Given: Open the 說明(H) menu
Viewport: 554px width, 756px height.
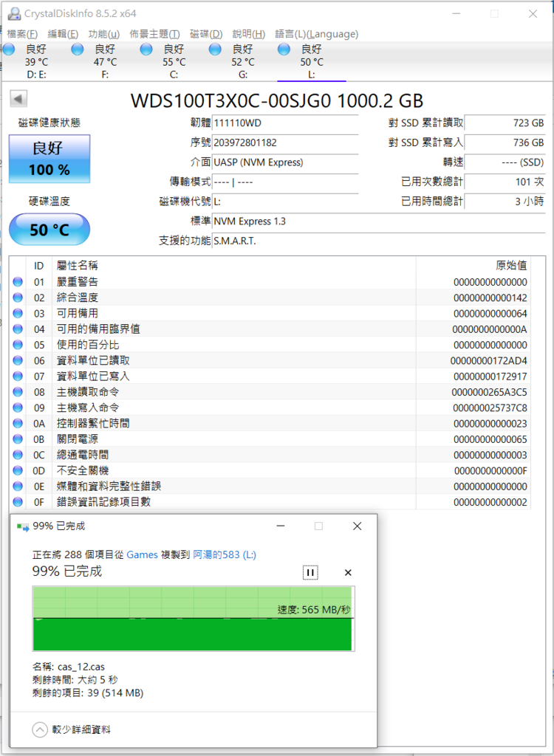Looking at the screenshot, I should click(x=249, y=34).
